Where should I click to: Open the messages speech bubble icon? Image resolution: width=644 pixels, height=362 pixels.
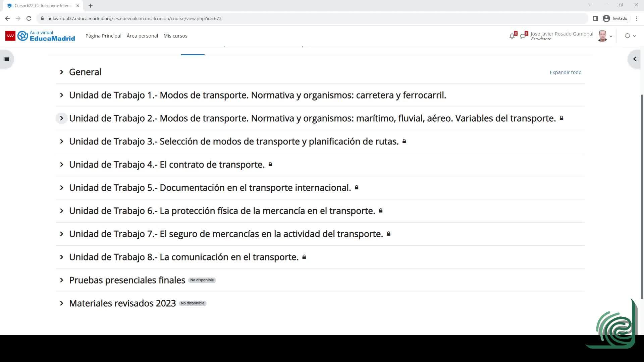pyautogui.click(x=523, y=36)
